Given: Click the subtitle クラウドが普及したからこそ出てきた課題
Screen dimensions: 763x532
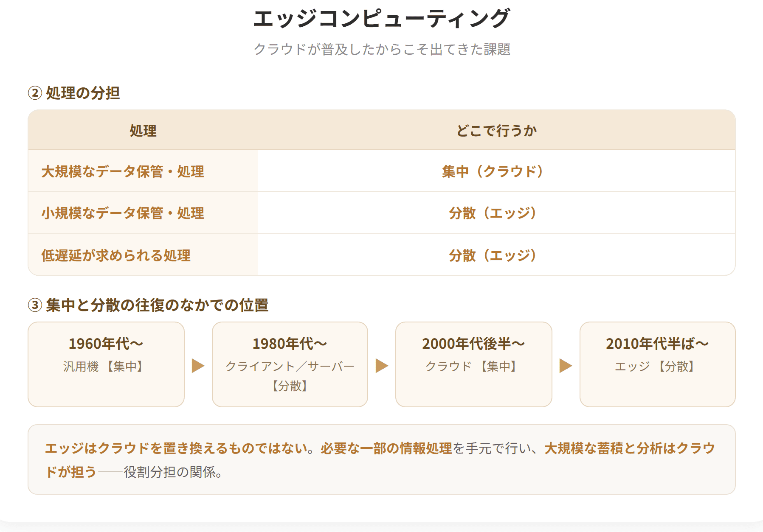Looking at the screenshot, I should pos(382,49).
